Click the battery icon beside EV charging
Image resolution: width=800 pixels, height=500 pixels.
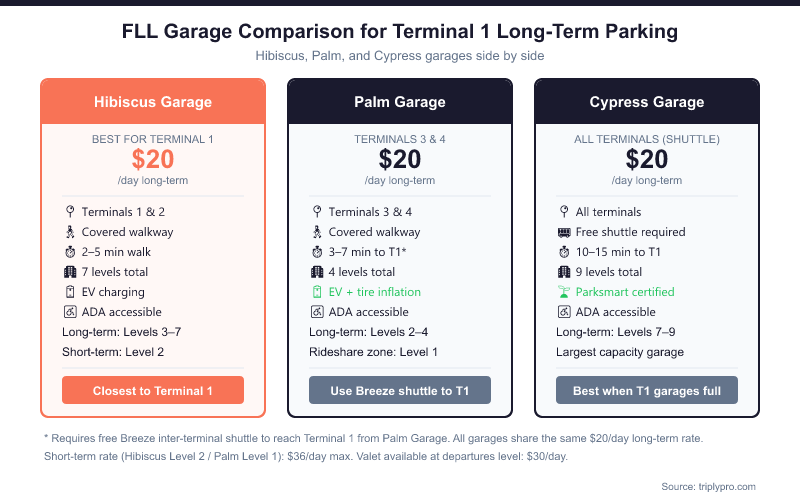tap(70, 292)
